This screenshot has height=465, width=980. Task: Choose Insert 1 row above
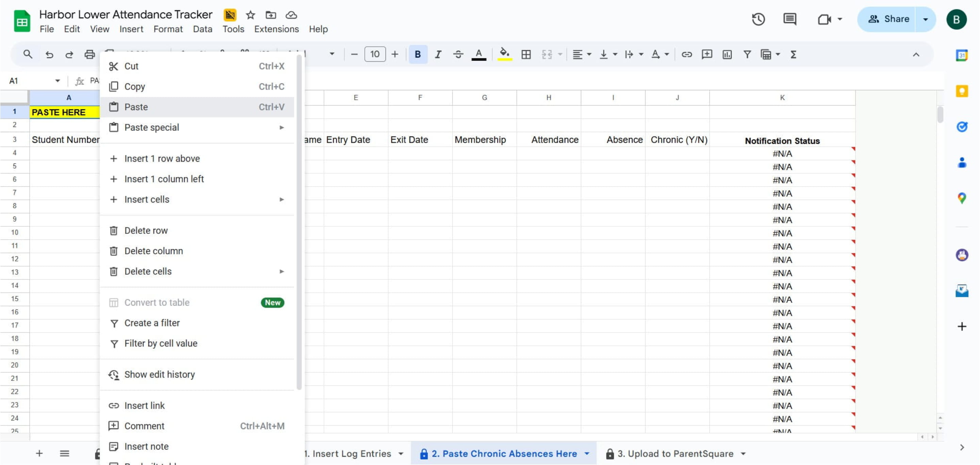[x=197, y=159]
